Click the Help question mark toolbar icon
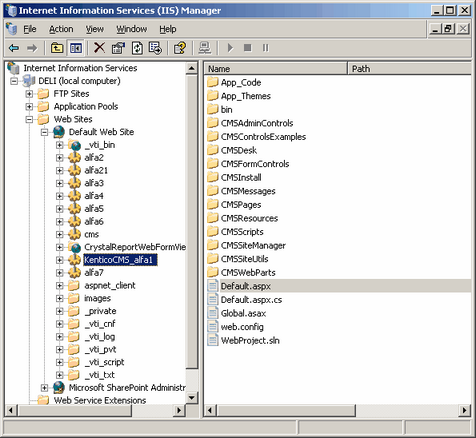The height and width of the screenshot is (438, 476). (180, 48)
